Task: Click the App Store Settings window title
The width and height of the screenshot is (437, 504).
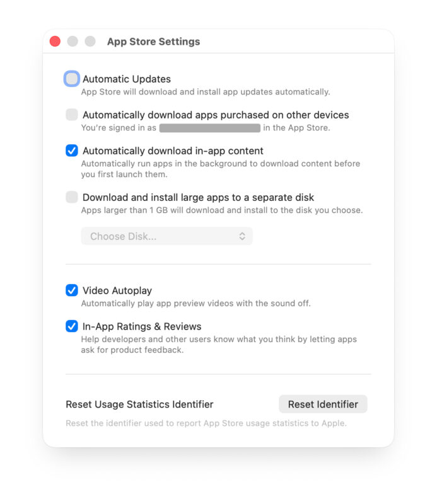Action: point(153,42)
